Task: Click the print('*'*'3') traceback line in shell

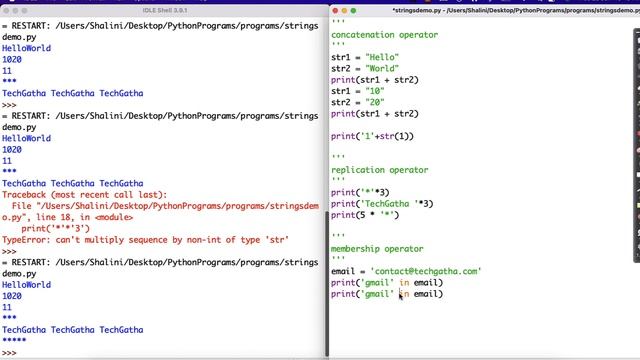Action: point(56,229)
